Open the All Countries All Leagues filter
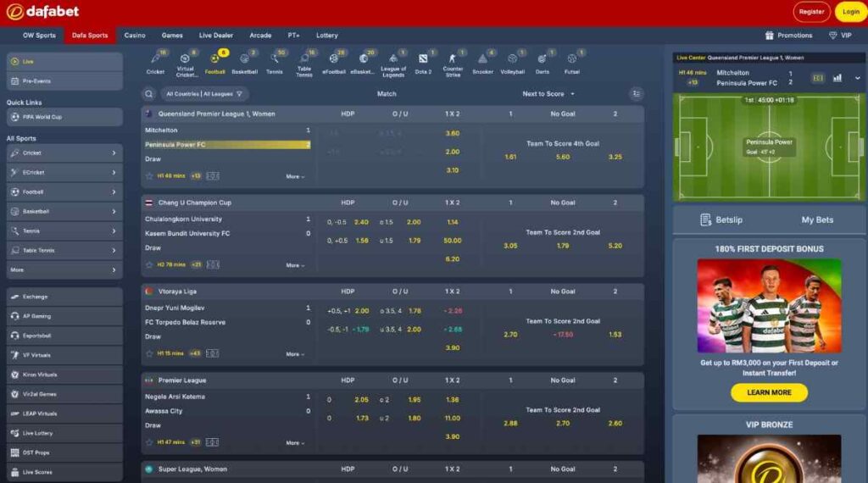The width and height of the screenshot is (868, 483). click(204, 94)
